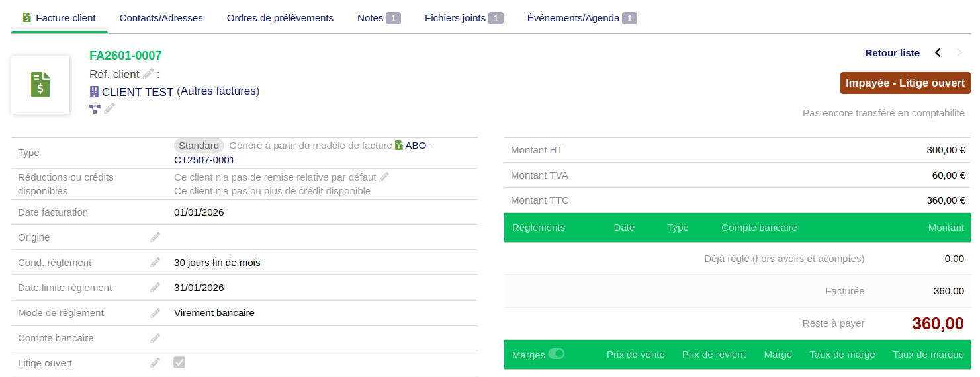Image resolution: width=980 pixels, height=377 pixels.
Task: Click the pencil icon next to Réf. client
Action: coord(148,74)
